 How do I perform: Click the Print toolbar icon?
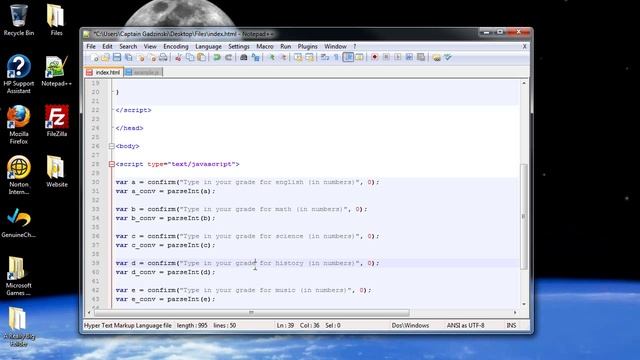coord(163,58)
